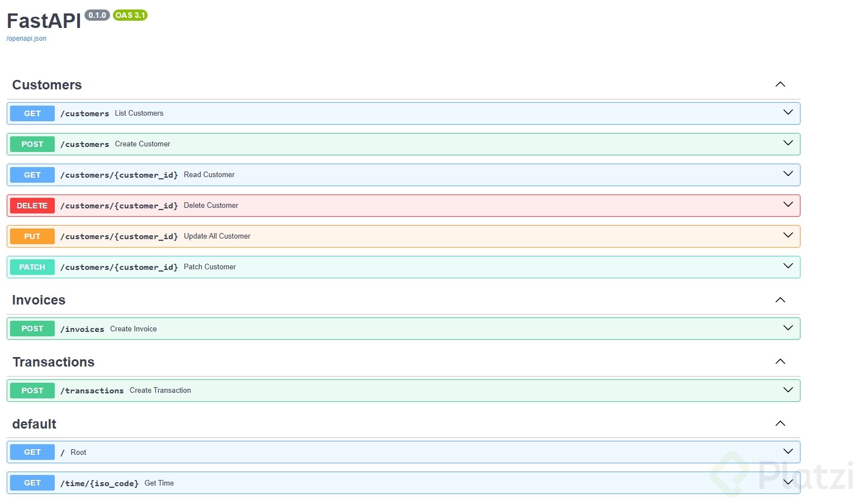Screen dimensions: 862x504
Task: Click the /customers/{customer_id} path in the DELETE row
Action: 119,206
